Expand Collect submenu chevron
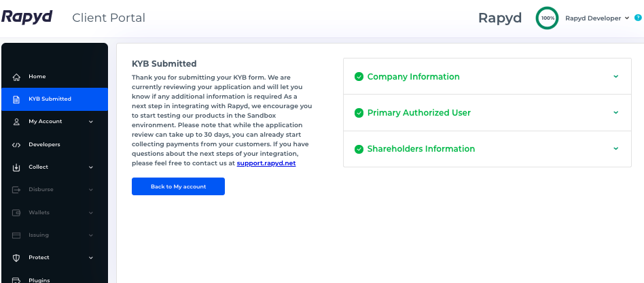This screenshot has height=283, width=644. (91, 167)
